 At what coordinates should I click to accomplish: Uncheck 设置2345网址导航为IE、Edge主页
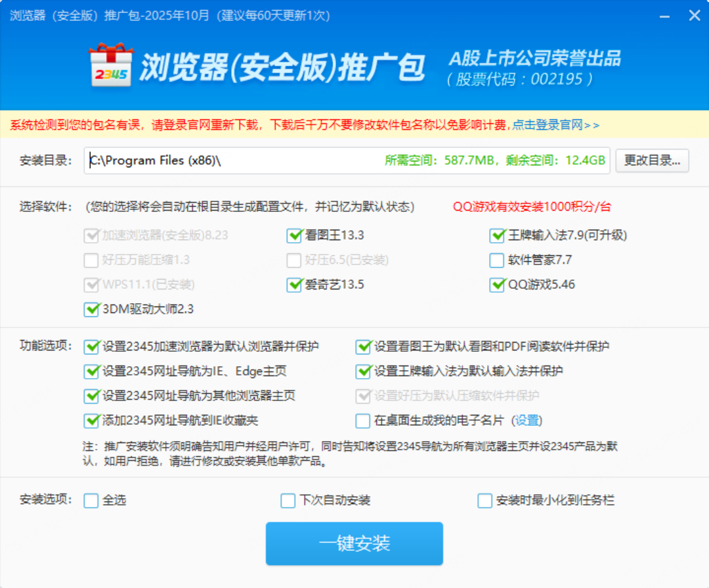pos(91,371)
